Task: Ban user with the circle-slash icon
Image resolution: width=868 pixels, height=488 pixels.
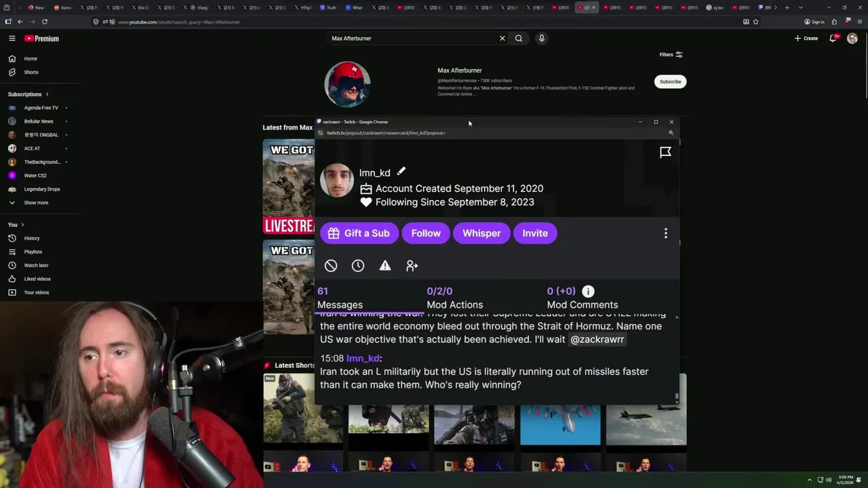Action: (x=331, y=266)
